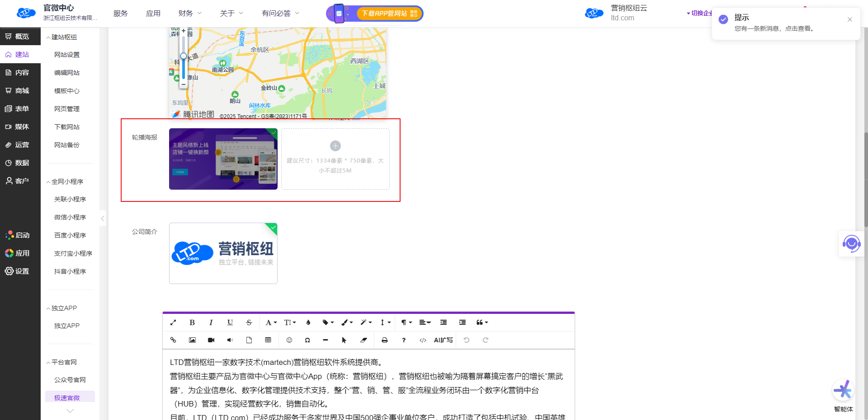The width and height of the screenshot is (868, 420).
Task: Click the map zoom slider handle
Action: [184, 56]
